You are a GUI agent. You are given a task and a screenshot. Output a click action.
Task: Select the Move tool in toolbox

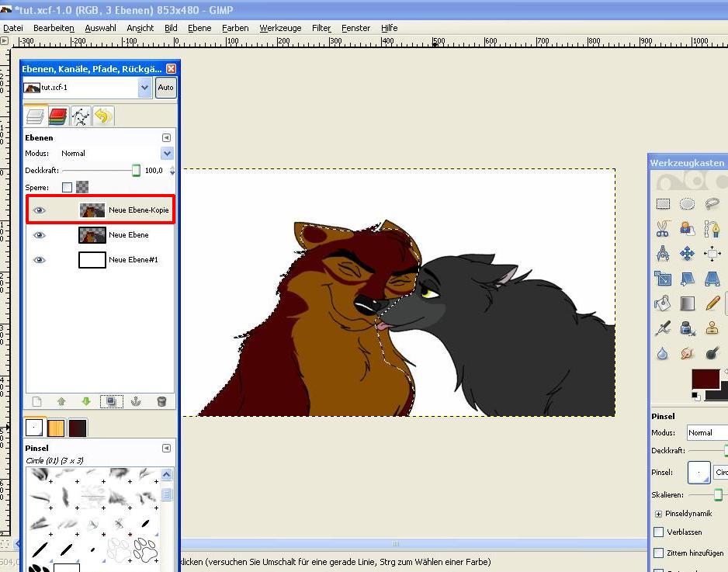click(x=687, y=254)
